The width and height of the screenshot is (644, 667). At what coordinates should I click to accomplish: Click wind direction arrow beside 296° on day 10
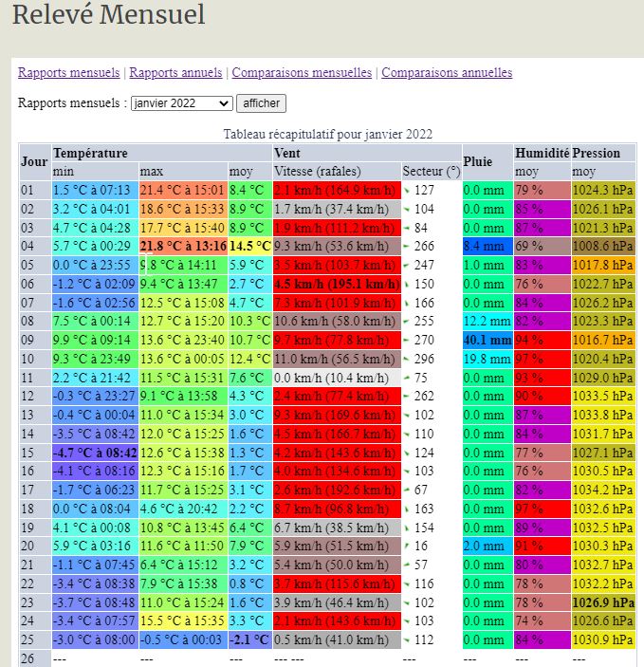pyautogui.click(x=407, y=358)
